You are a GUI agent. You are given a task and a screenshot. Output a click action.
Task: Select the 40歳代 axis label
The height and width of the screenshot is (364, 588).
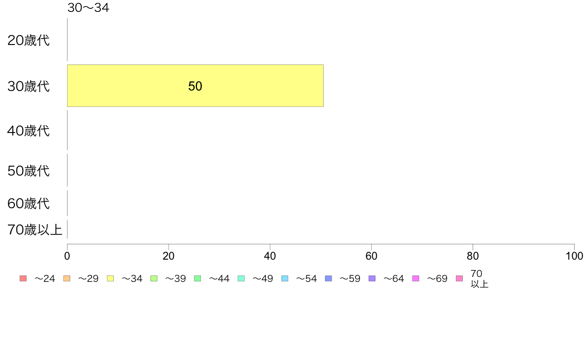29,131
